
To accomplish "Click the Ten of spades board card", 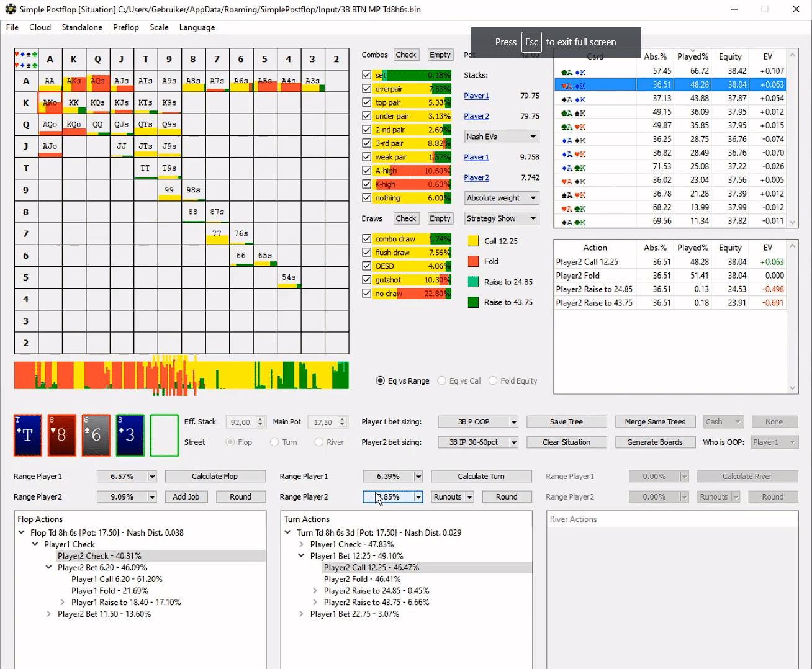I will pos(27,434).
